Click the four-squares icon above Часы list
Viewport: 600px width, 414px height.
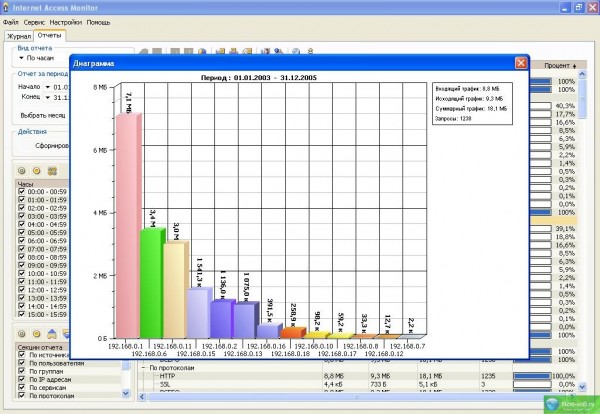(x=52, y=171)
